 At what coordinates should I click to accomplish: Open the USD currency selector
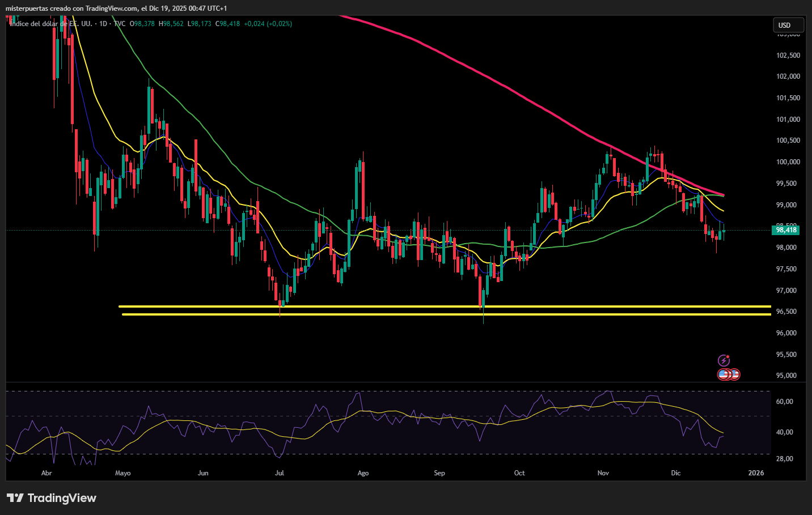788,25
